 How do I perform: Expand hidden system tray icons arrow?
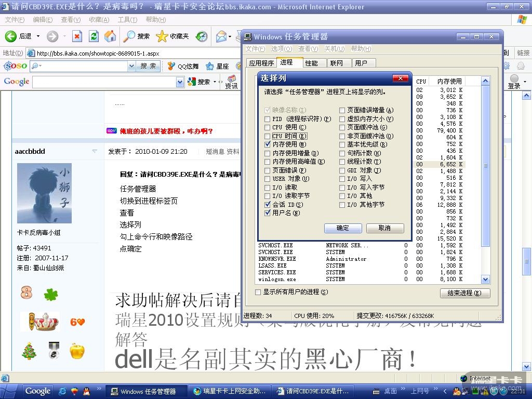click(x=445, y=391)
